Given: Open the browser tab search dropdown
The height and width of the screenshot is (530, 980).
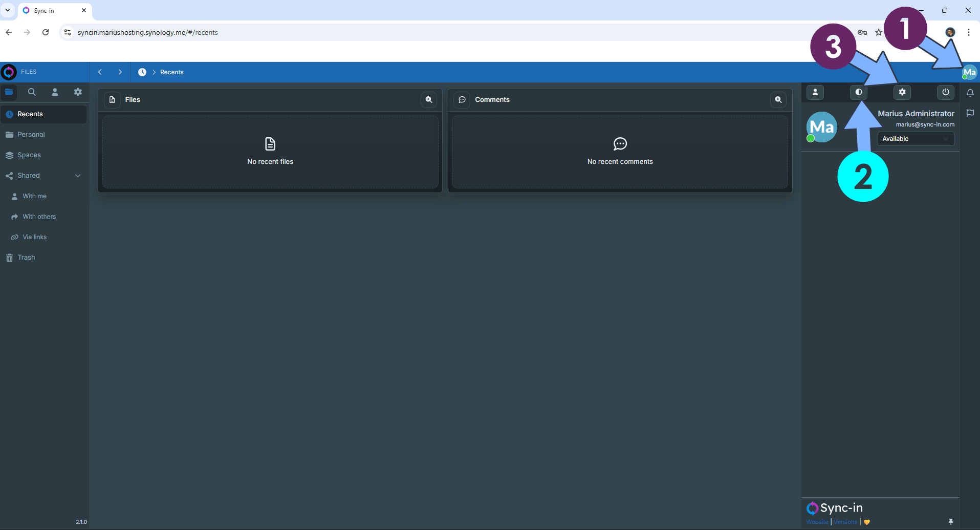Looking at the screenshot, I should click(x=8, y=10).
